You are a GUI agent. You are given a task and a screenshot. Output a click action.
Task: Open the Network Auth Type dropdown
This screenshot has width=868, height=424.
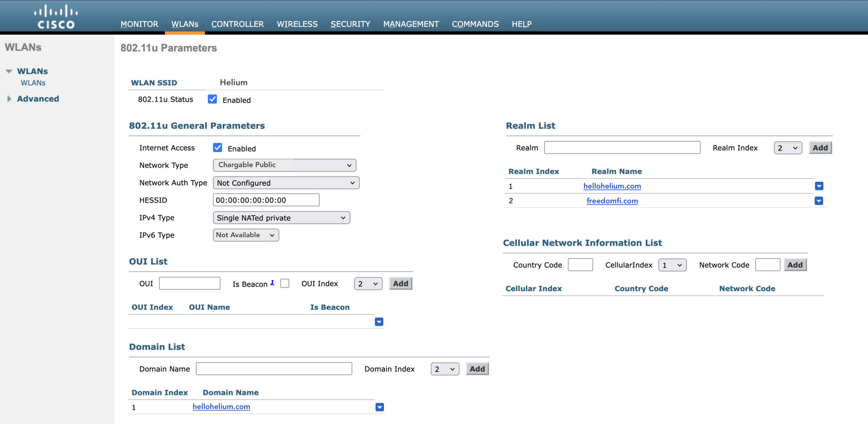286,183
